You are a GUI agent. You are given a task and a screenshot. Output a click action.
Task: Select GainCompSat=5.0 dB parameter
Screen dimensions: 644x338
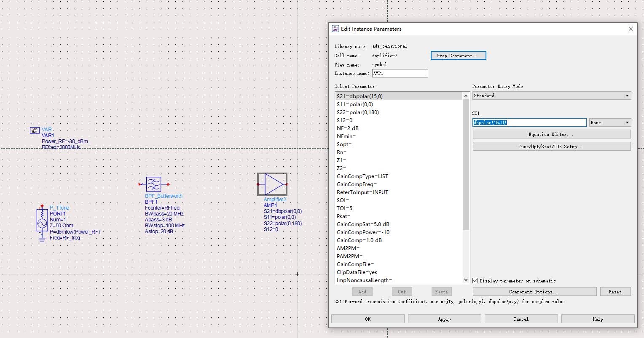click(x=399, y=224)
